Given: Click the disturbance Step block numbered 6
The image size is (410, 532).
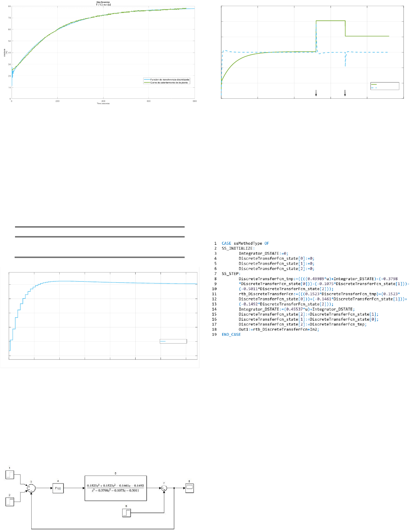Looking at the screenshot, I should pyautogui.click(x=127, y=513).
